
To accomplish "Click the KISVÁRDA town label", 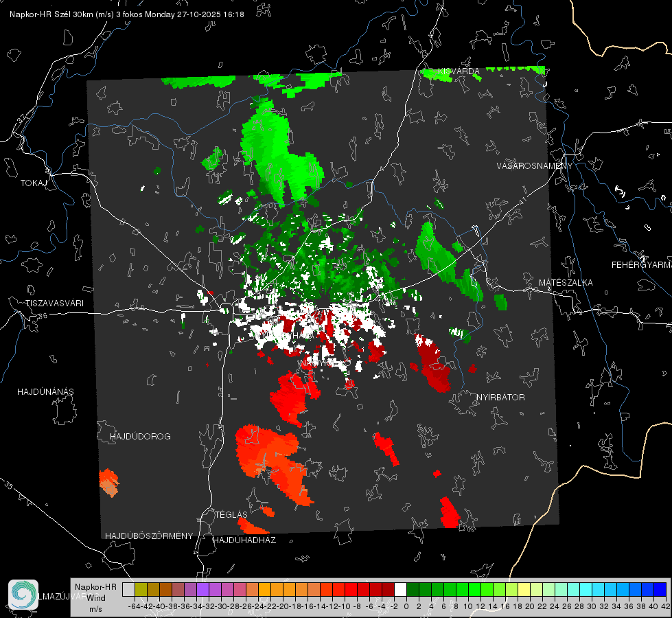I will pos(459,71).
